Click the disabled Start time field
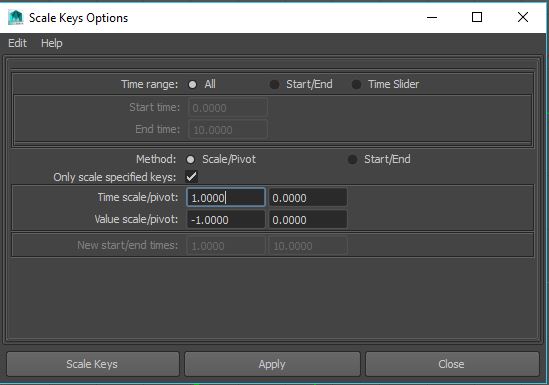Viewport: 549px width, 385px height. pyautogui.click(x=228, y=107)
